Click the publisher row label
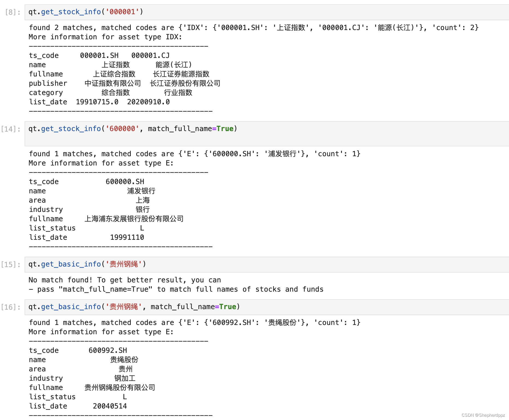The image size is (509, 420). (48, 84)
